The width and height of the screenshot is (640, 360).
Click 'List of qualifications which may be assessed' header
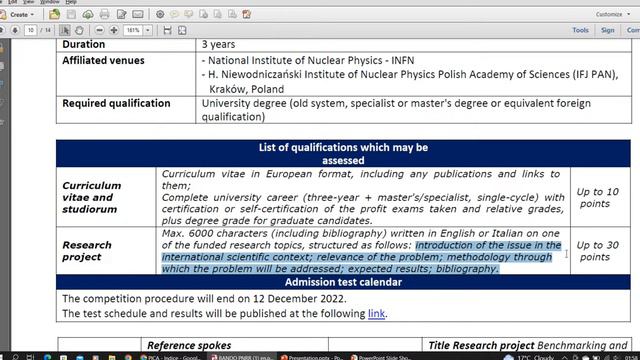click(343, 154)
